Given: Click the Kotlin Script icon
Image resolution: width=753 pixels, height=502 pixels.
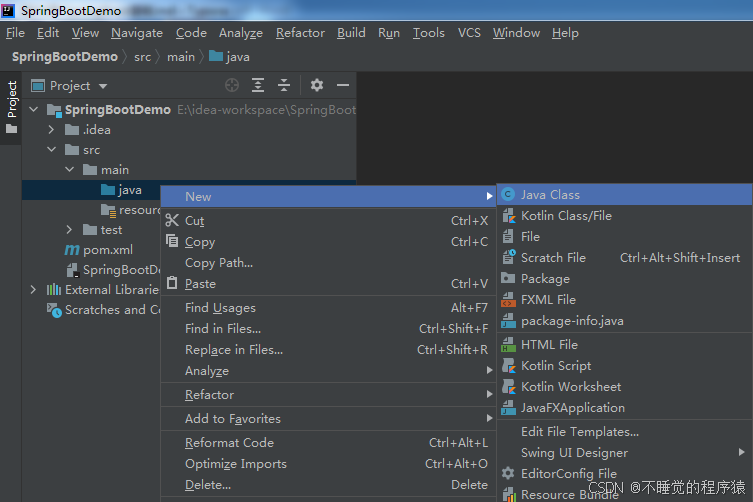Looking at the screenshot, I should (x=509, y=366).
